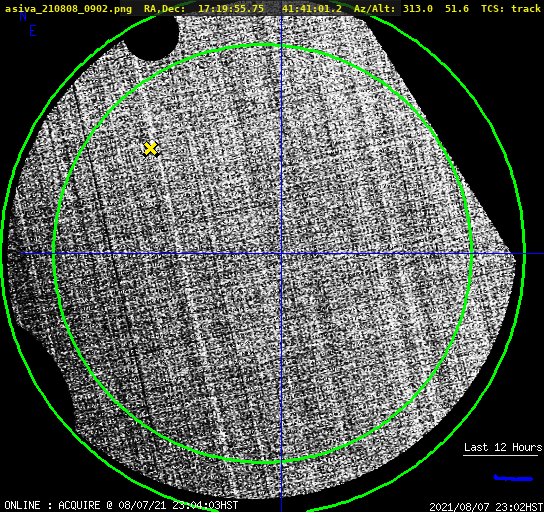Click the TCS: track status text
The image size is (544, 512).
pyautogui.click(x=511, y=9)
